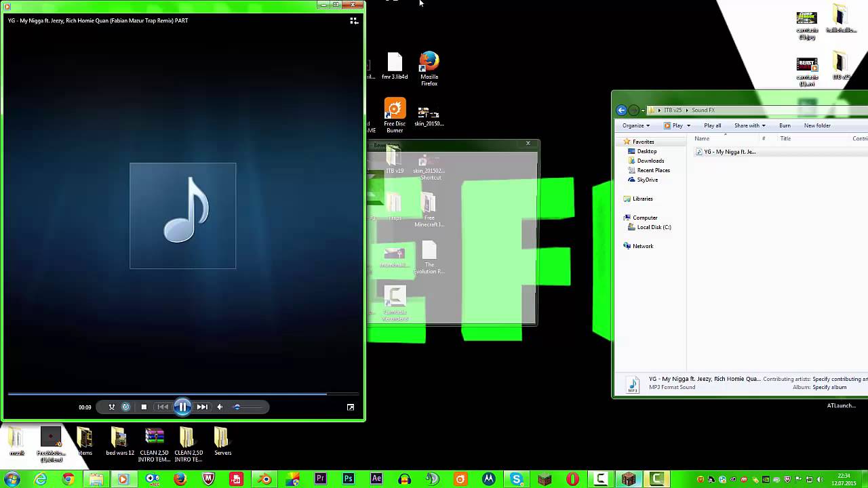
Task: Open the Minecraft block taskbar icon
Action: click(x=545, y=479)
